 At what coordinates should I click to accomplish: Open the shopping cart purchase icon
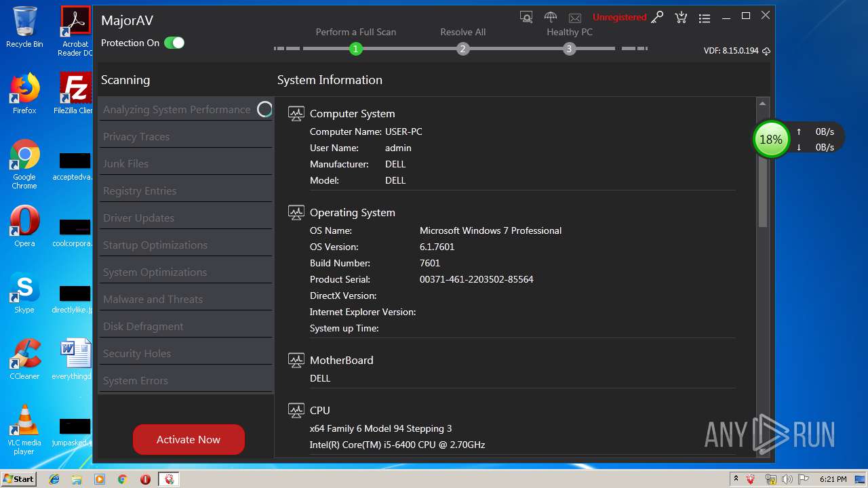681,18
